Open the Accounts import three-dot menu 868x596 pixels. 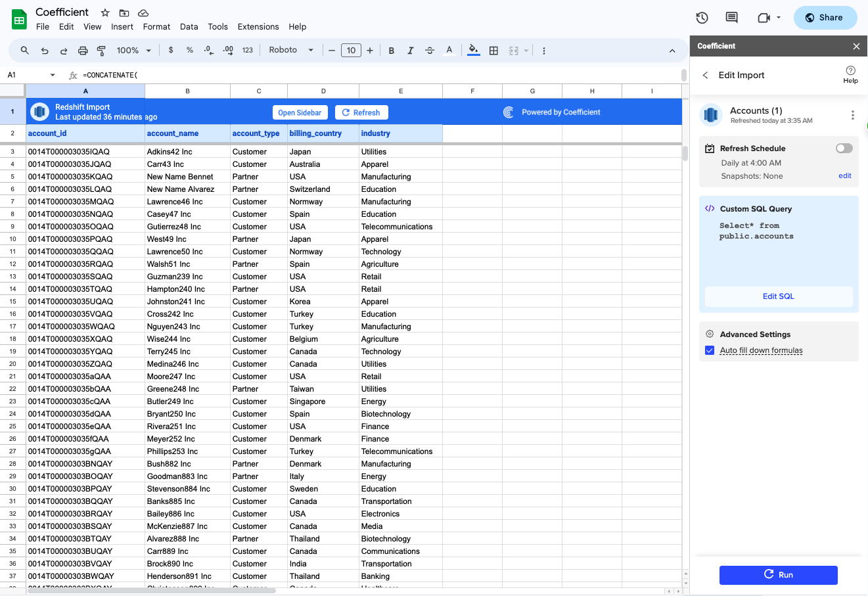tap(853, 115)
